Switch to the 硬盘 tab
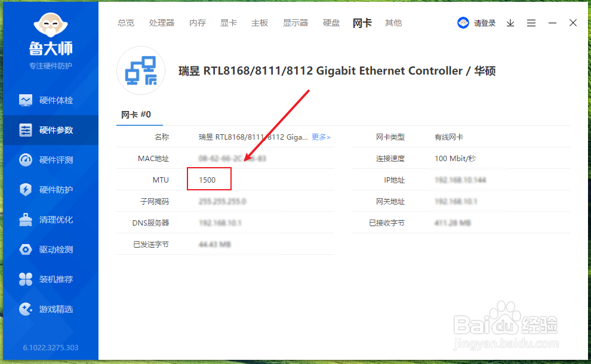Image resolution: width=591 pixels, height=364 pixels. click(331, 23)
